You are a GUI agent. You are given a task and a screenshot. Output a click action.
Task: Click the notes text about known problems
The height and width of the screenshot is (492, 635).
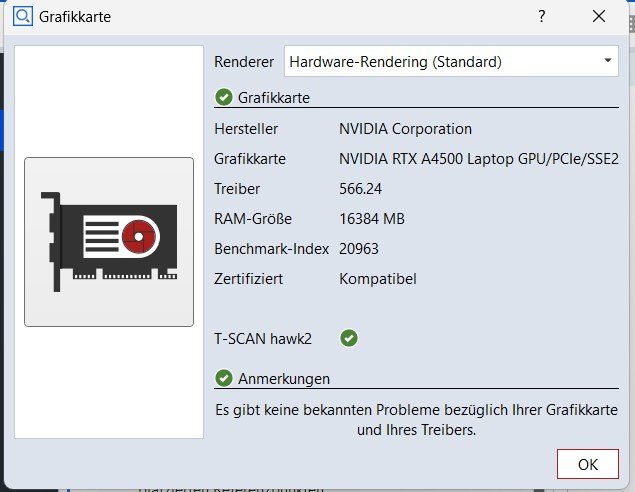tap(416, 420)
